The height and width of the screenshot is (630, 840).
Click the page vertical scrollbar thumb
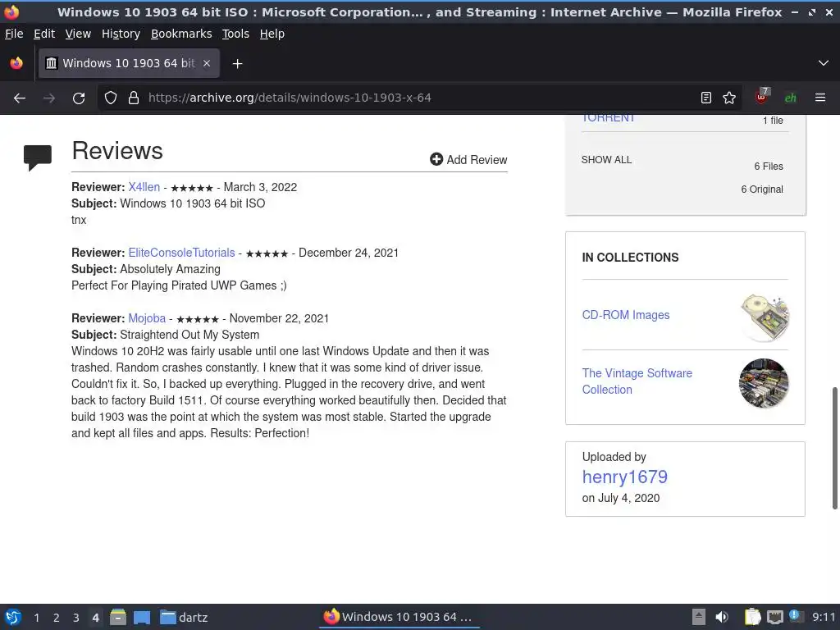834,448
